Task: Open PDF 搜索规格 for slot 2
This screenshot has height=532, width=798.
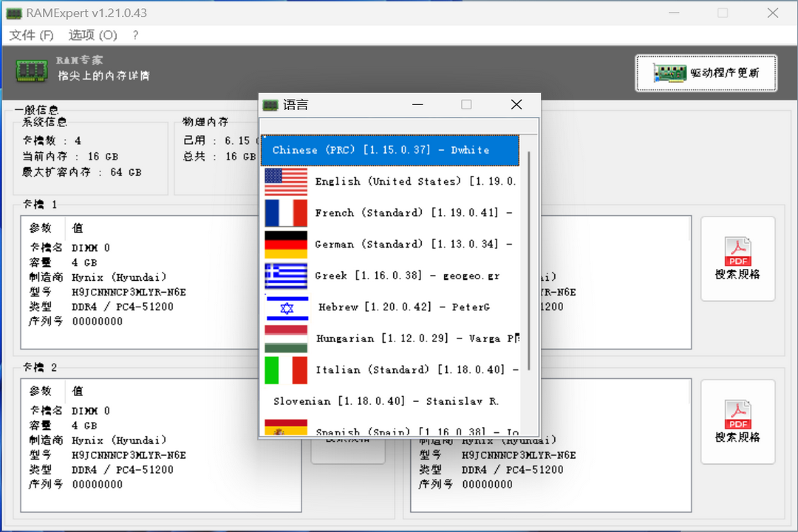Action: (737, 421)
